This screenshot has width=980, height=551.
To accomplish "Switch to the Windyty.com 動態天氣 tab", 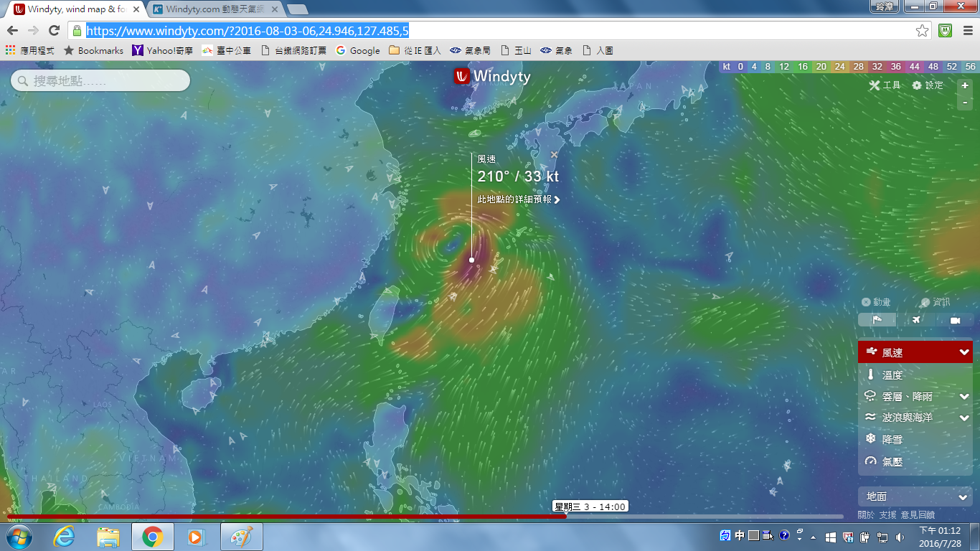I will point(212,9).
